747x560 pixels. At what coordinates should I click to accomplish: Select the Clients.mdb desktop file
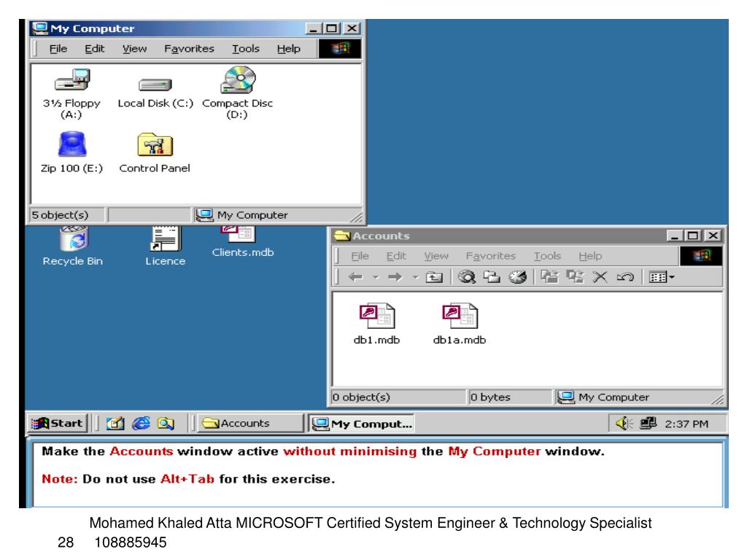coord(242,242)
